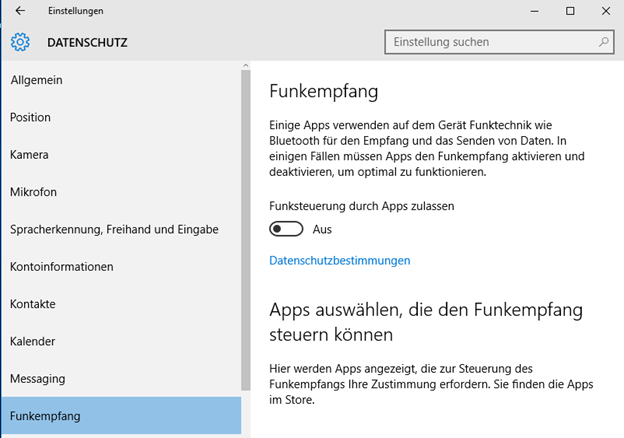
Task: Select the Mikrofon category
Action: point(121,192)
